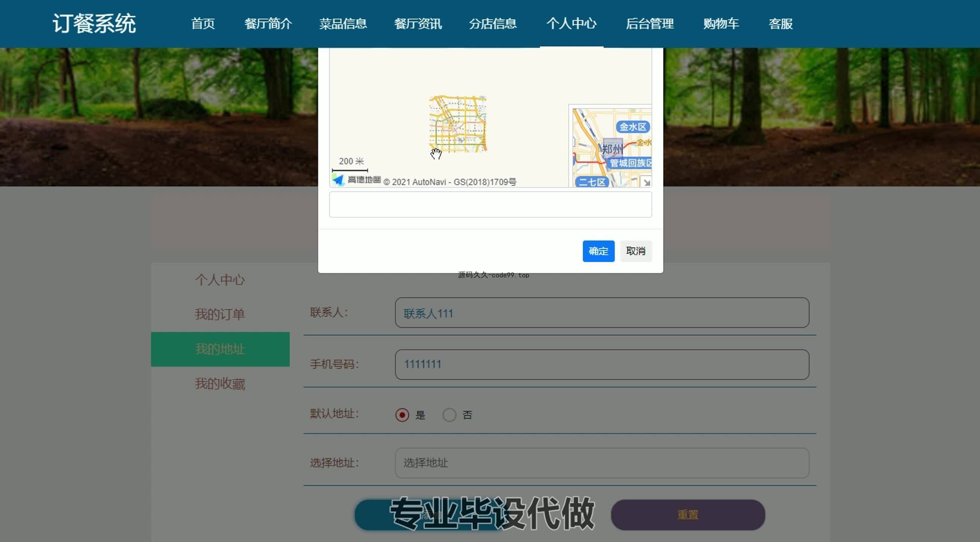Click the address text field below map
Viewport: 980px width, 542px height.
[x=490, y=205]
